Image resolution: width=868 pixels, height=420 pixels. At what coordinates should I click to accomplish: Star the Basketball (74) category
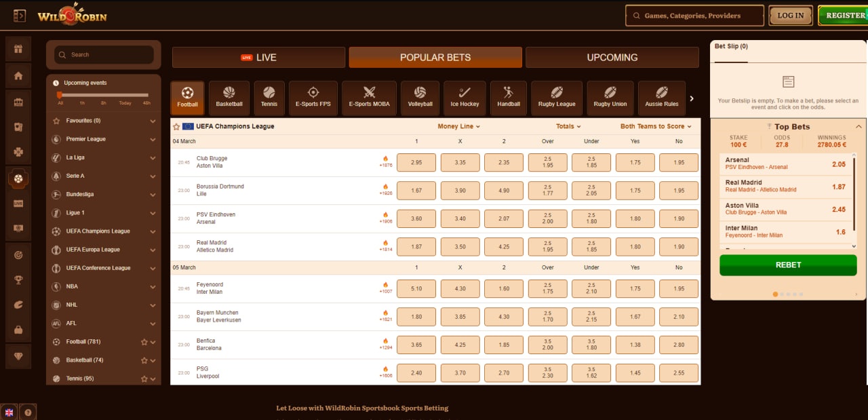click(x=144, y=360)
